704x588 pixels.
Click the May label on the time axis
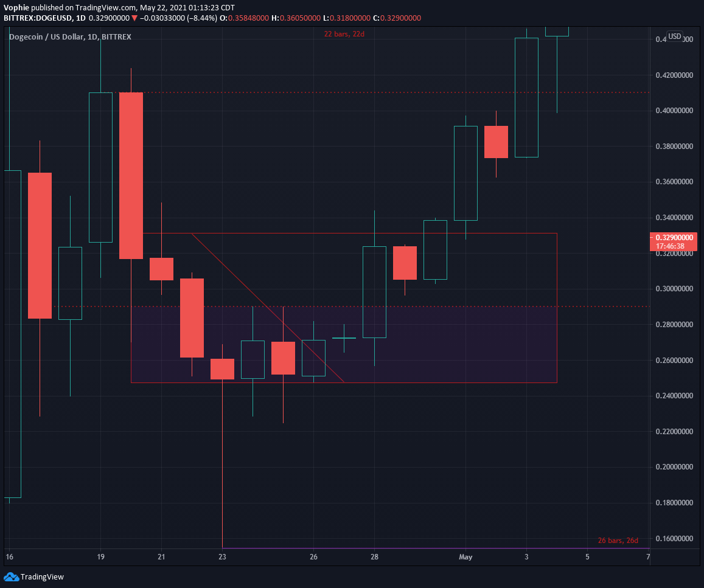click(x=465, y=557)
